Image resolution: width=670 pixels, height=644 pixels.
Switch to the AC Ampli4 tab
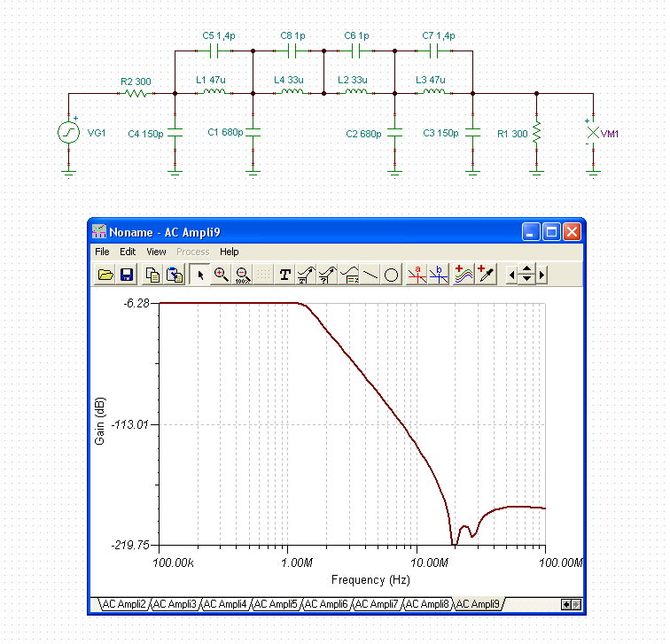pos(225,604)
